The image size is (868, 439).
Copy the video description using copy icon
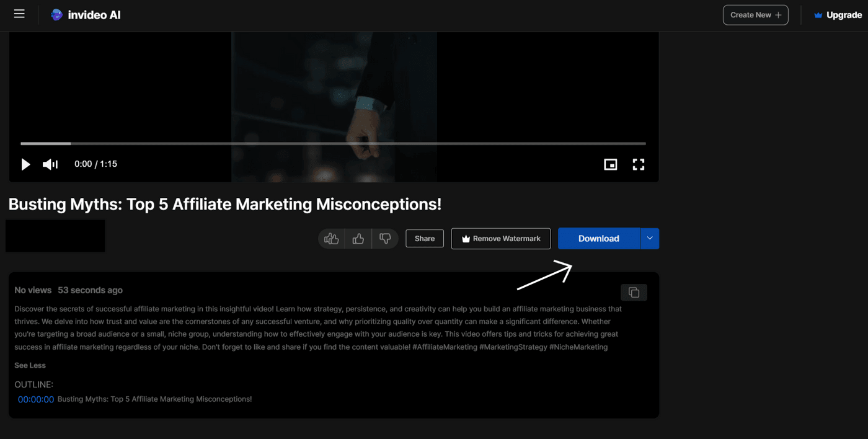click(x=634, y=291)
